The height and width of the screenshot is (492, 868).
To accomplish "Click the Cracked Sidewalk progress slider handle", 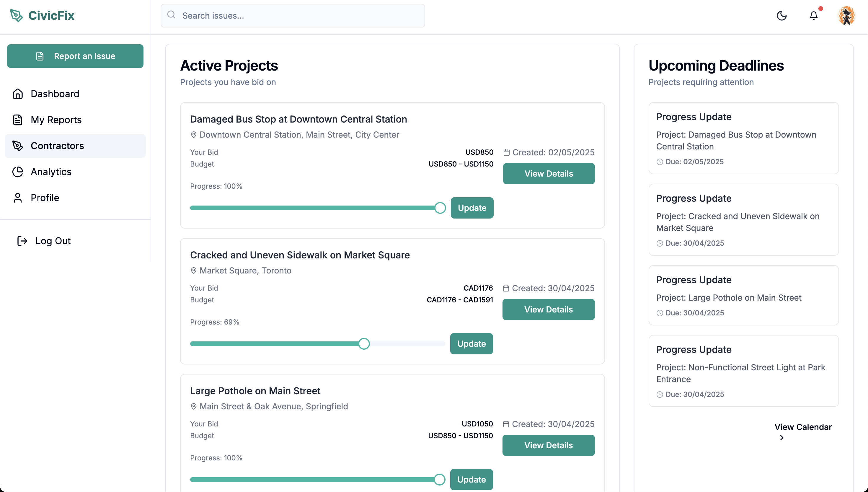I will point(364,344).
